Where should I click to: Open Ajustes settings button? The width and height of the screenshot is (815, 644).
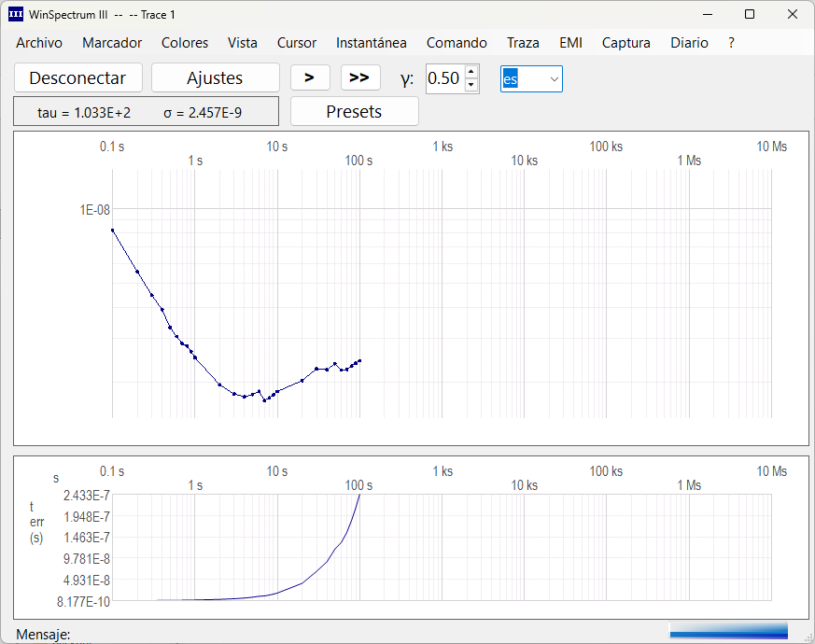click(x=215, y=78)
